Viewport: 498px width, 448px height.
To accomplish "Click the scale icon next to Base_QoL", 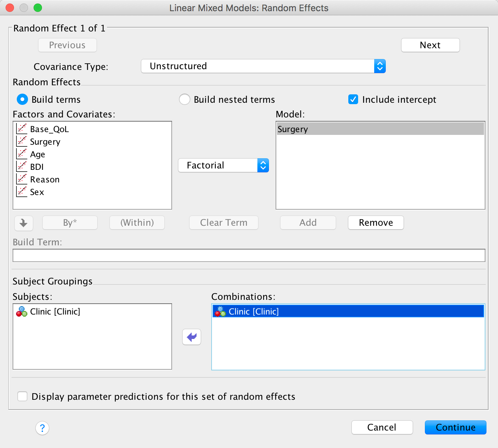I will pyautogui.click(x=22, y=129).
